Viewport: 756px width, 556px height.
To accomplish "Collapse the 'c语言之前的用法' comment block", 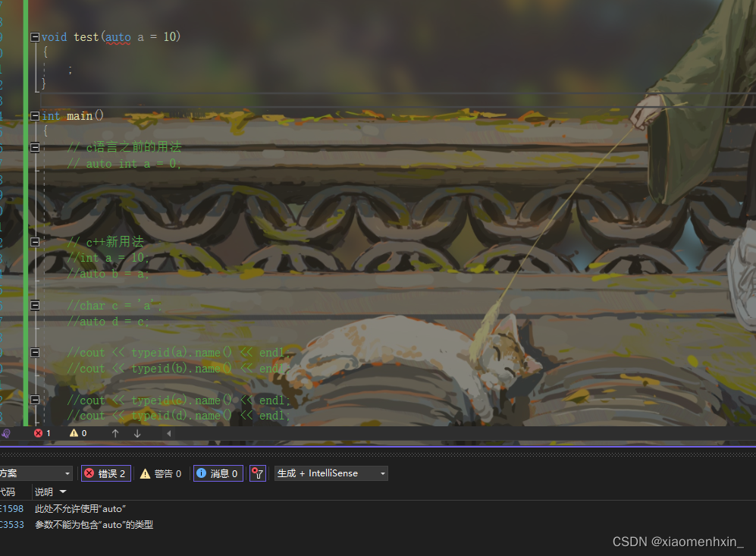I will [x=35, y=147].
